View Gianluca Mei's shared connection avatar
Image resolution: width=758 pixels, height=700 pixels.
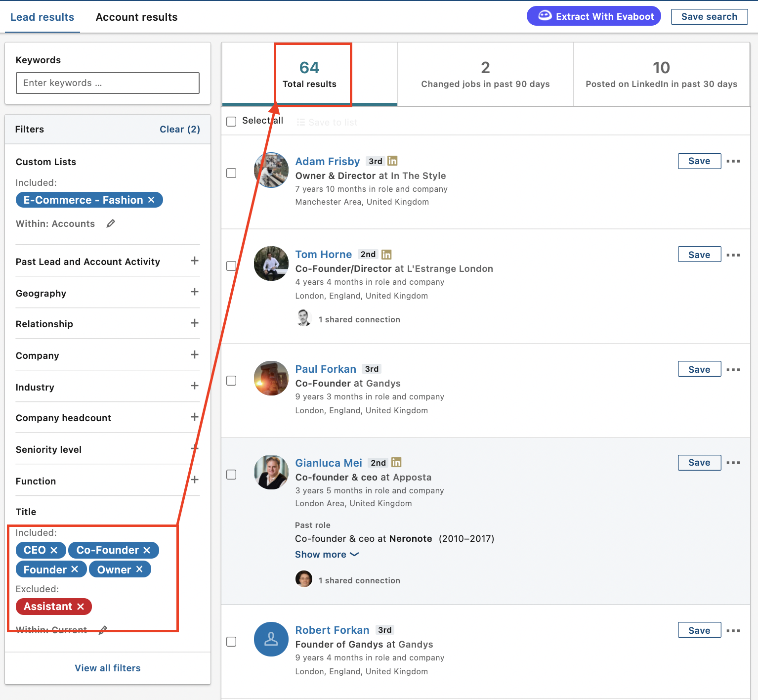tap(304, 579)
